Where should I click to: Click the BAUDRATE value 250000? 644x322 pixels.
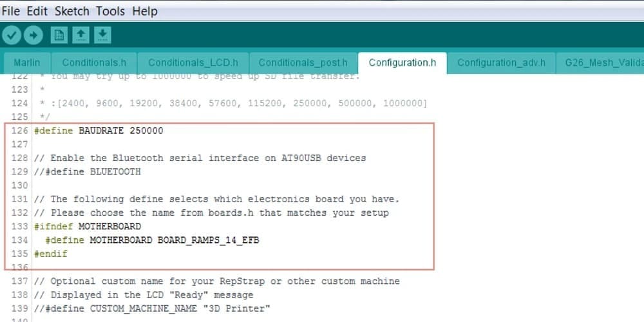point(146,131)
